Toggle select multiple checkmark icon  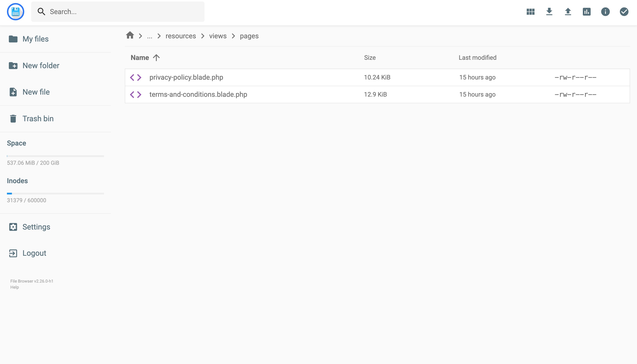624,12
